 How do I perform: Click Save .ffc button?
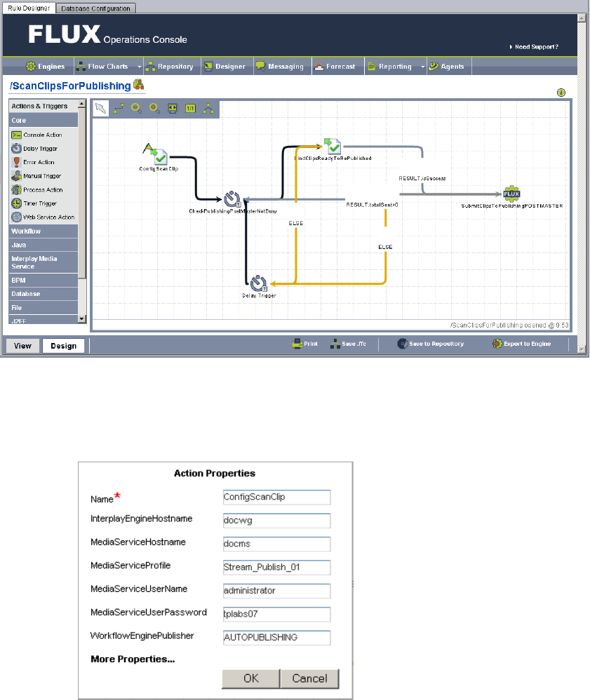[x=349, y=344]
